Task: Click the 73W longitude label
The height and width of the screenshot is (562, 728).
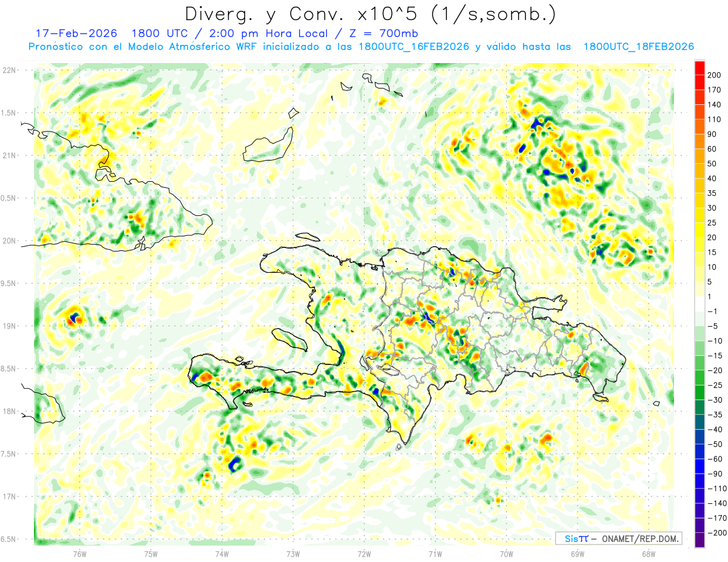Action: pyautogui.click(x=293, y=554)
